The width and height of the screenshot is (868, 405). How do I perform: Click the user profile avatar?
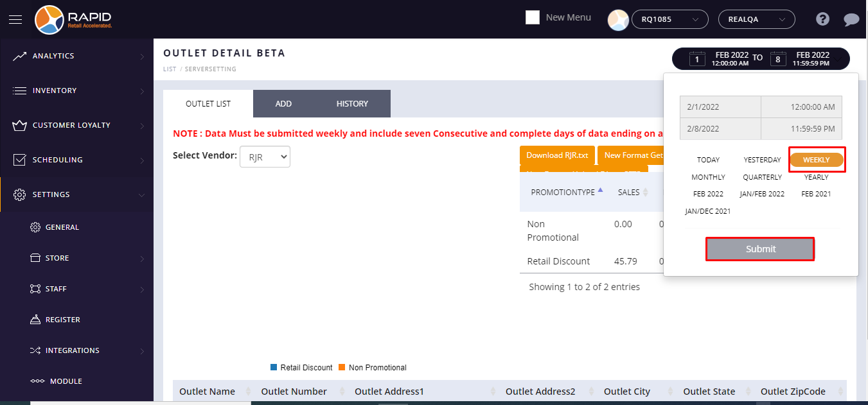tap(618, 20)
